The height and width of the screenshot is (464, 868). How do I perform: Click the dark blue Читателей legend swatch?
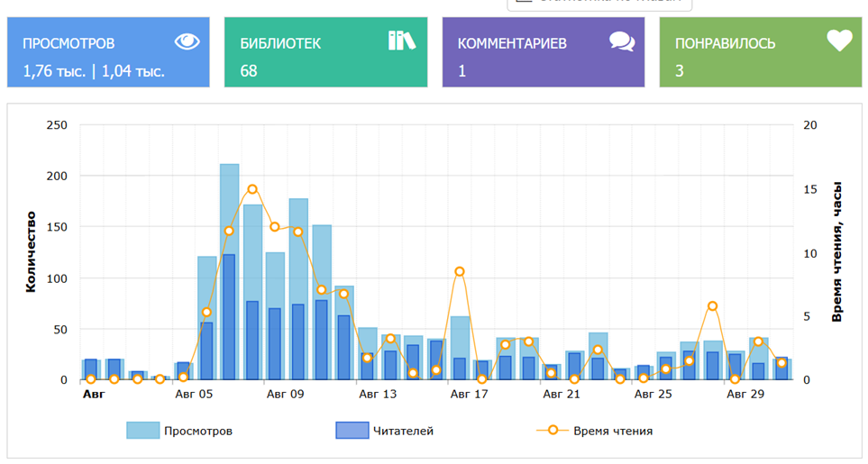coord(352,431)
